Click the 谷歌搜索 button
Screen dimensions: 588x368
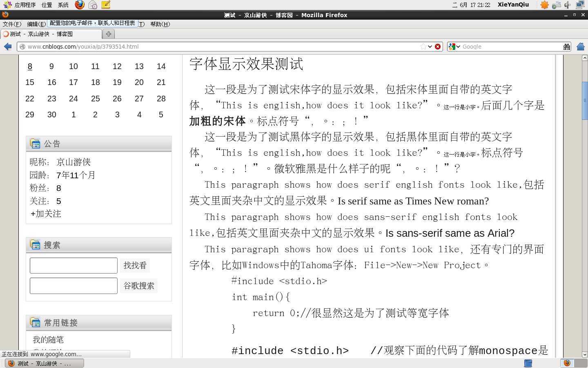click(139, 286)
